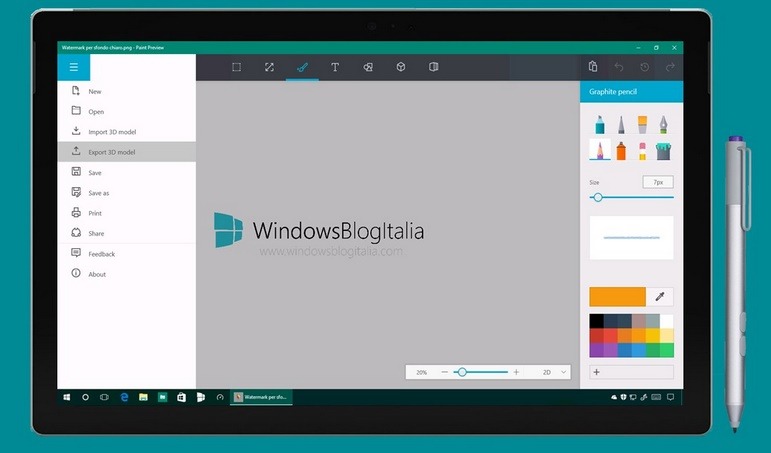Collapse the hamburger menu
Screen dimensions: 771x453
coord(74,67)
